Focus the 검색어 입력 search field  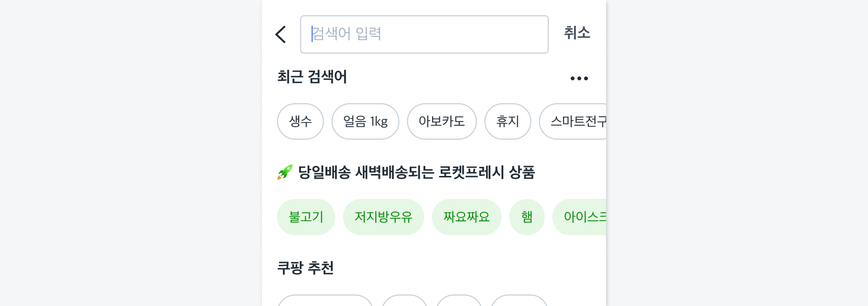tap(424, 34)
